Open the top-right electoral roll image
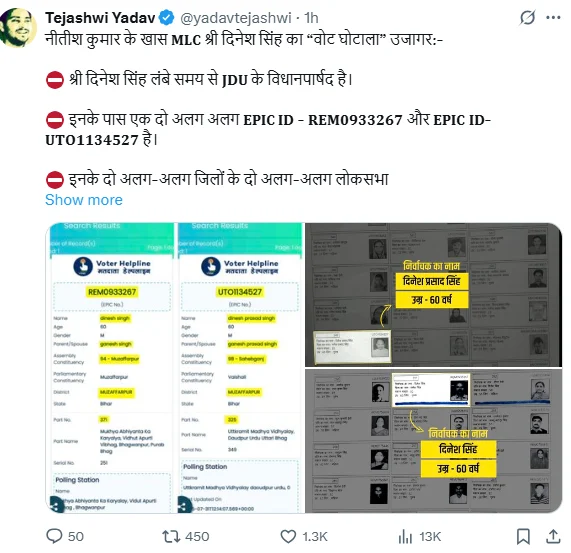This screenshot has height=553, width=571. point(433,295)
